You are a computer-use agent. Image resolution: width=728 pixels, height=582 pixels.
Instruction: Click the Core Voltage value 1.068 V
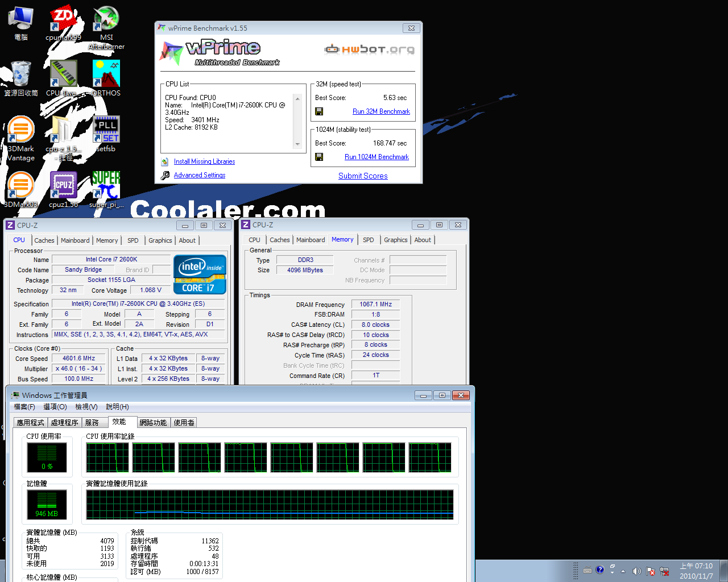(x=151, y=290)
